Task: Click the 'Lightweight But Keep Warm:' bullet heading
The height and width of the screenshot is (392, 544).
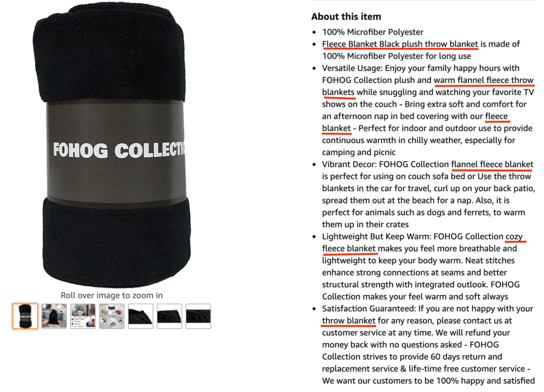Action: [x=377, y=236]
